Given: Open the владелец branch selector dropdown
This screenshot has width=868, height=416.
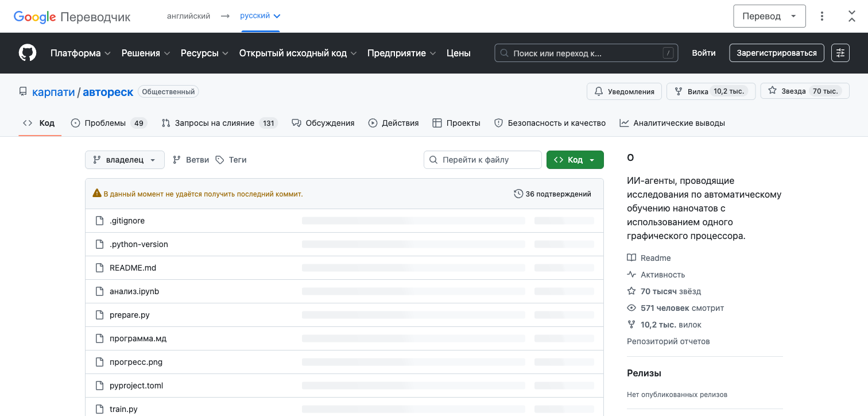Looking at the screenshot, I should [x=125, y=160].
